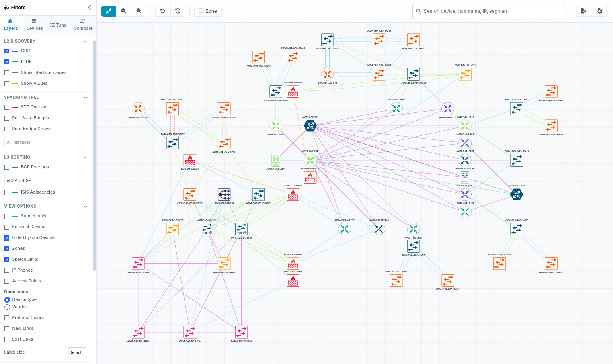Open the Tune tab
The width and height of the screenshot is (613, 364).
tap(58, 25)
